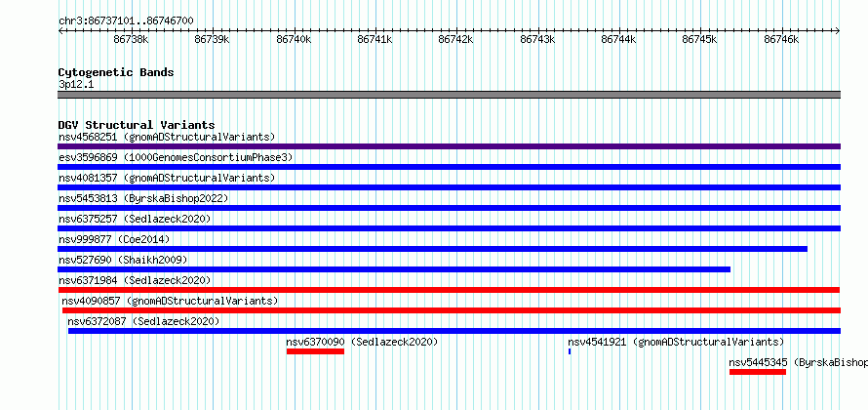Click the tiny blue nsv4541921 marker
The image size is (868, 410).
click(570, 351)
